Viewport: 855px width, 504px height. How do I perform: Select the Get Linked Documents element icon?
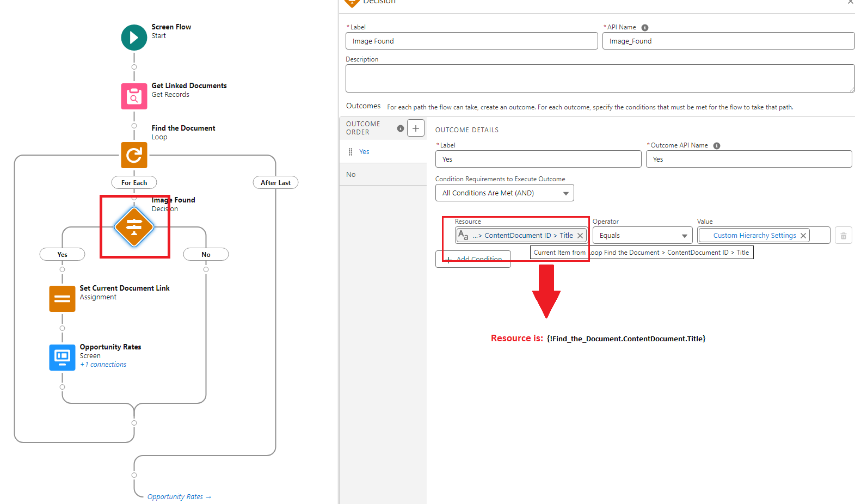coord(134,96)
